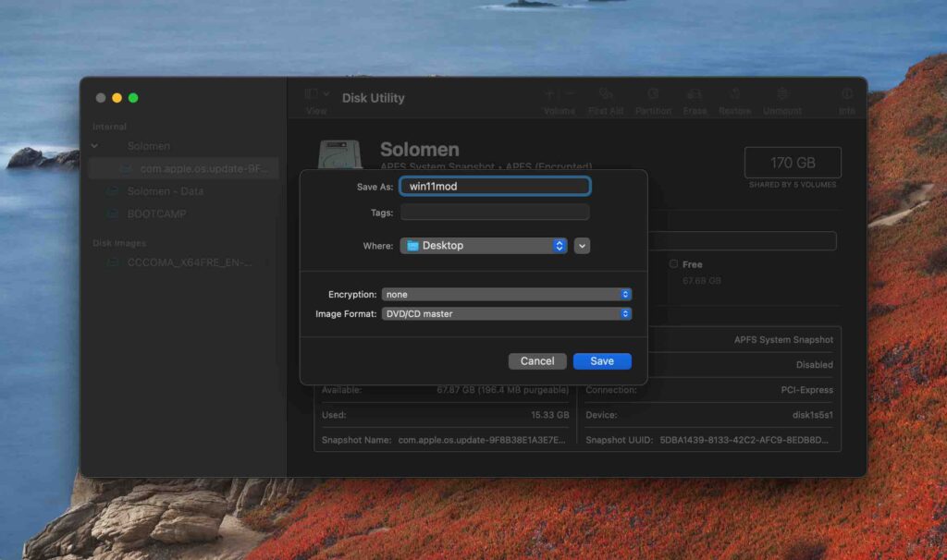947x560 pixels.
Task: Click the Internal sidebar header
Action: pos(109,127)
